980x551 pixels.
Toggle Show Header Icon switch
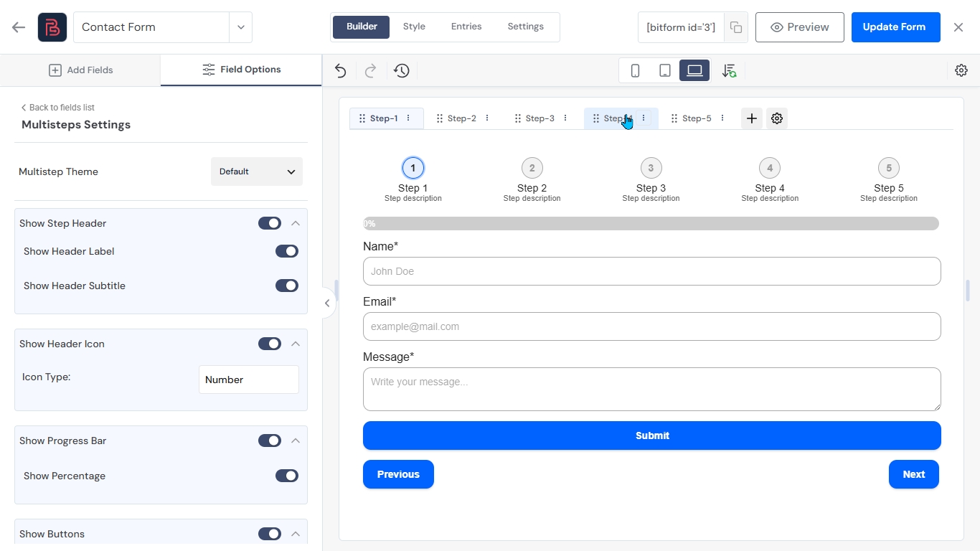click(x=270, y=344)
